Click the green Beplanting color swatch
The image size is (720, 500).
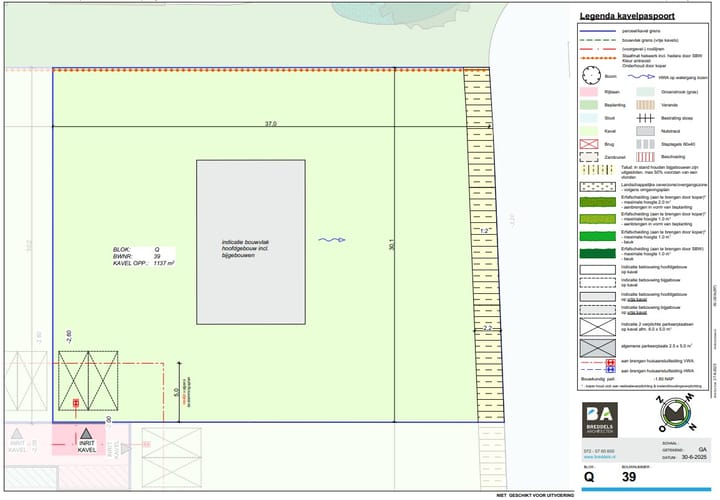tap(589, 105)
